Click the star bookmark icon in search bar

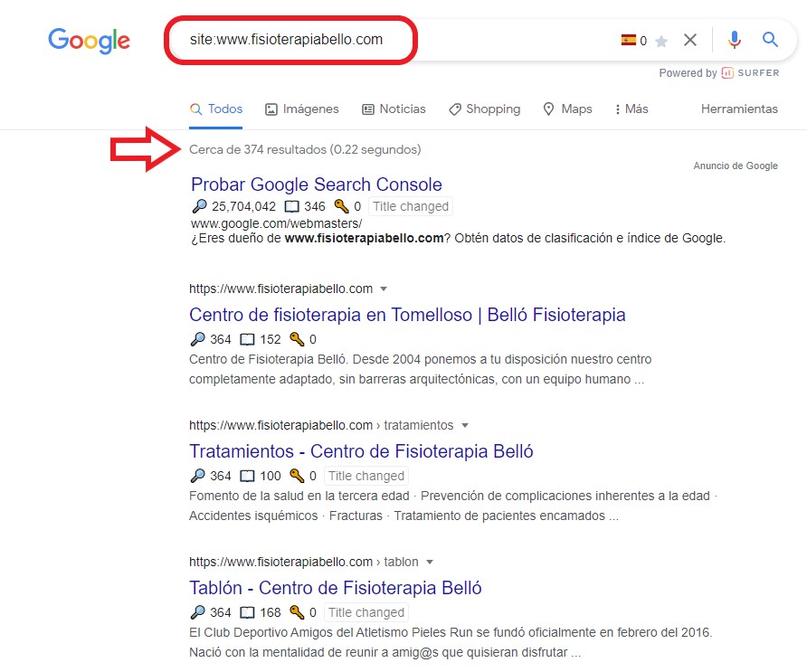661,41
